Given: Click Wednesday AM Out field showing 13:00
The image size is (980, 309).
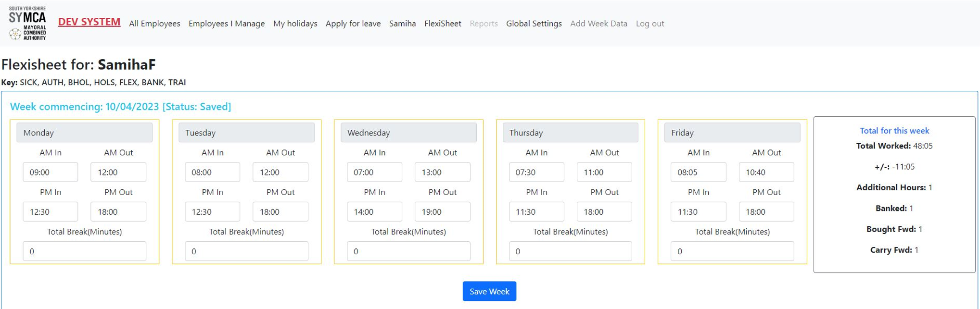Looking at the screenshot, I should (x=443, y=172).
